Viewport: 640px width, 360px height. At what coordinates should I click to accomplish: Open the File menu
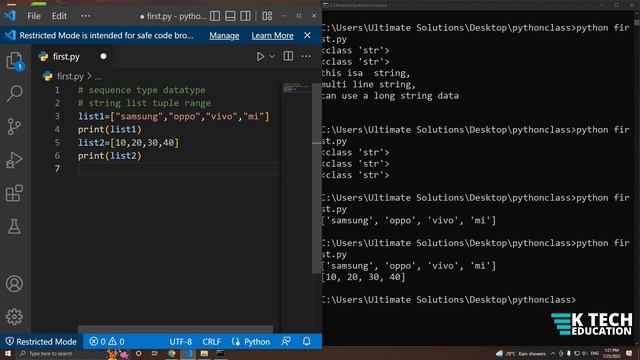[x=34, y=16]
